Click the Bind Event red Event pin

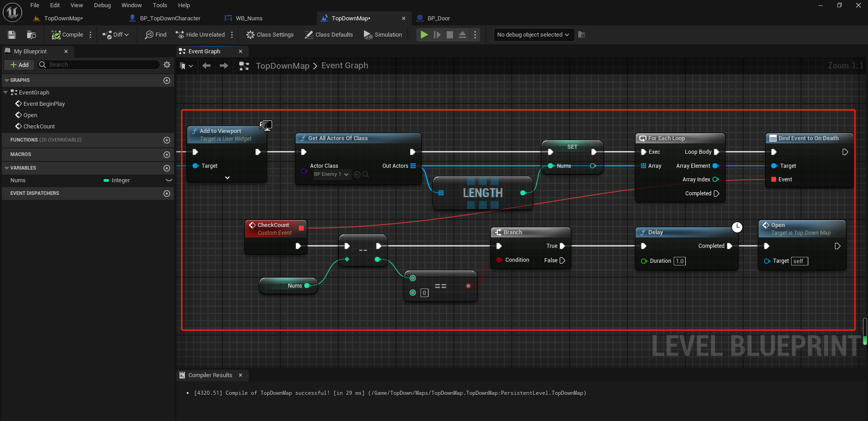(774, 180)
